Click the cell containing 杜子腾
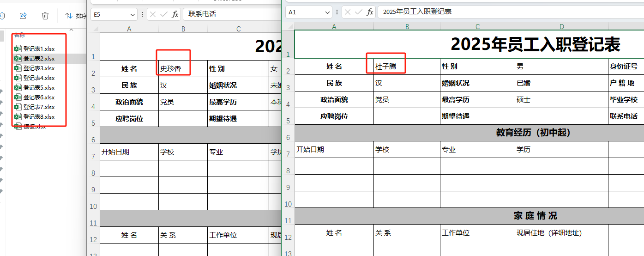The image size is (644, 256). (407, 67)
